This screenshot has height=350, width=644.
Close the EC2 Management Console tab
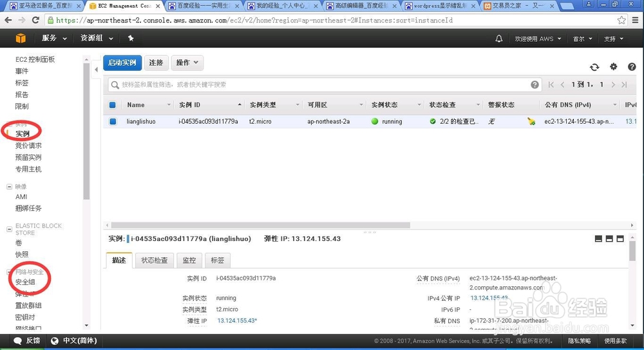point(158,6)
